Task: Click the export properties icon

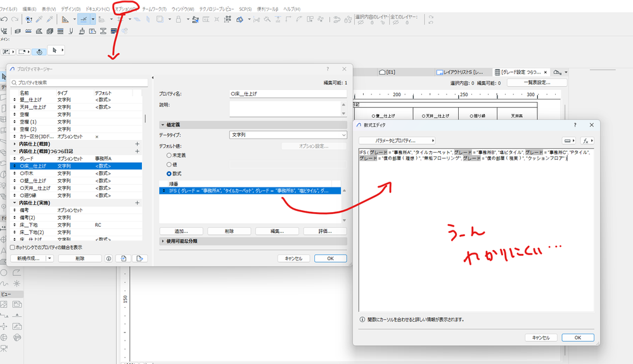Action: (139, 258)
